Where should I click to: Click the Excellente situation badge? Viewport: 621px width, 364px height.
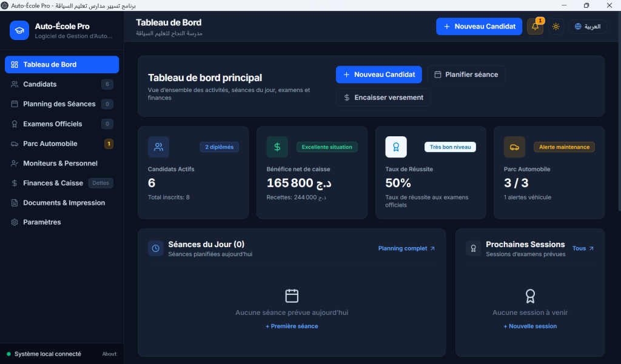pos(327,147)
